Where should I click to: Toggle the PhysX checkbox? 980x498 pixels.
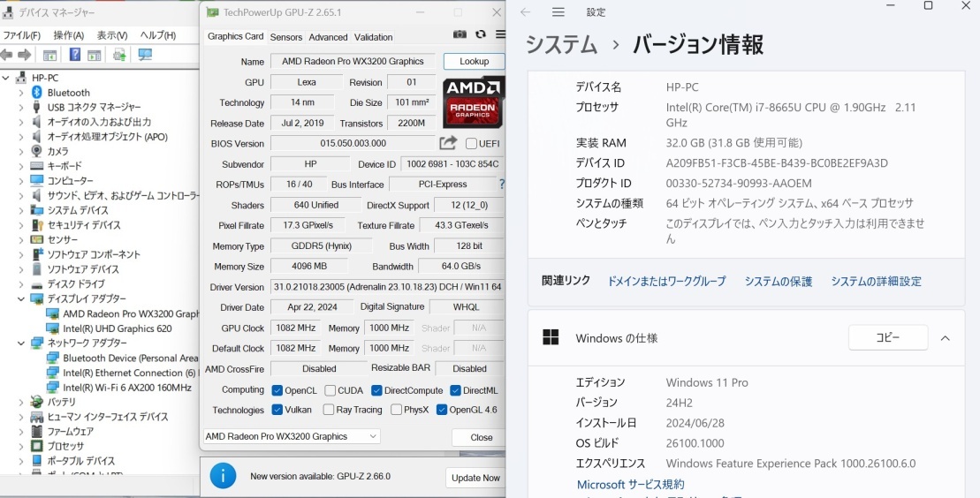tap(396, 410)
